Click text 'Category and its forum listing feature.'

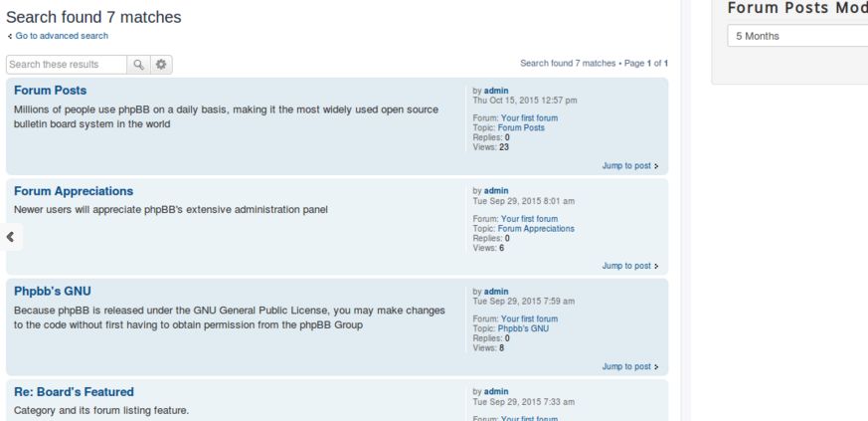(x=101, y=410)
